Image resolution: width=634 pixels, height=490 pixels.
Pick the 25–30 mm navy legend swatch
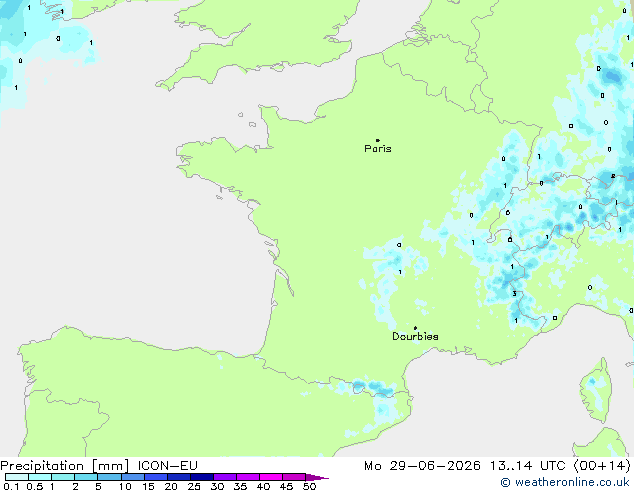tap(202, 477)
